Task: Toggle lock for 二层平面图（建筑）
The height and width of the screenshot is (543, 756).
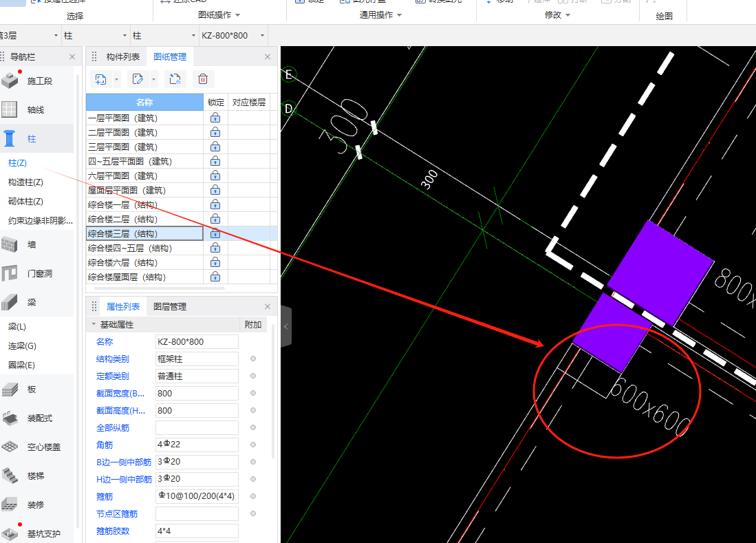Action: (x=215, y=132)
